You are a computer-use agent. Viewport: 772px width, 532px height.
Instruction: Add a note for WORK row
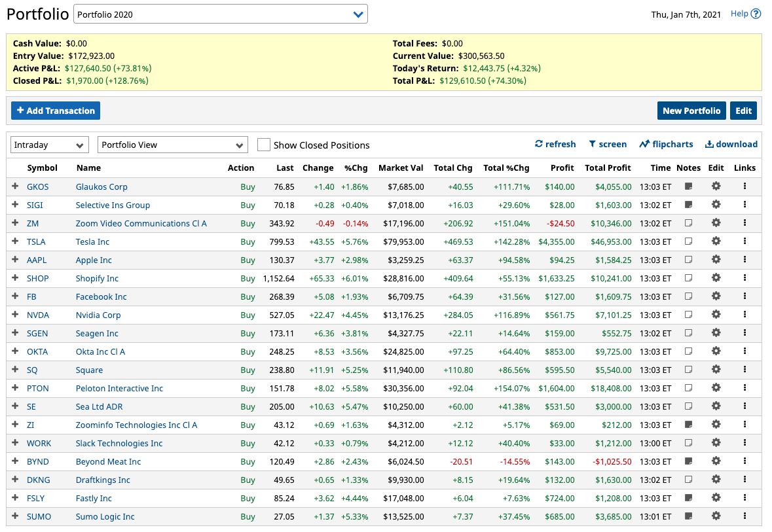tap(688, 443)
